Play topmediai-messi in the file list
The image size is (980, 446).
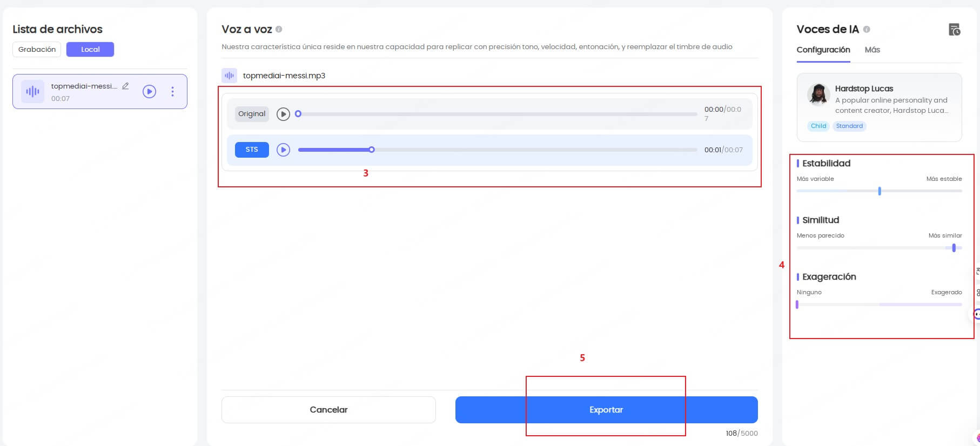pos(150,91)
